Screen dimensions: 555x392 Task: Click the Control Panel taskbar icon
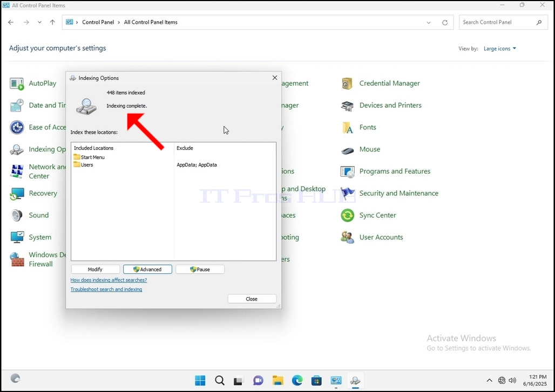pos(336,380)
